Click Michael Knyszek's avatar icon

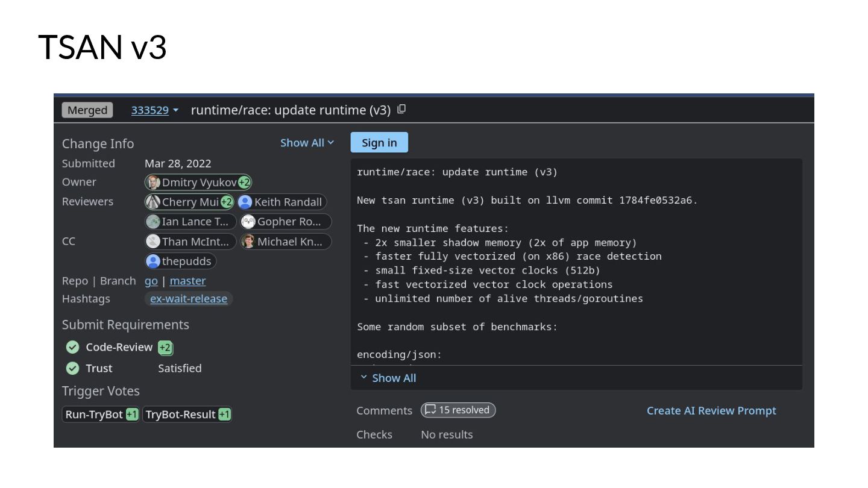(248, 242)
